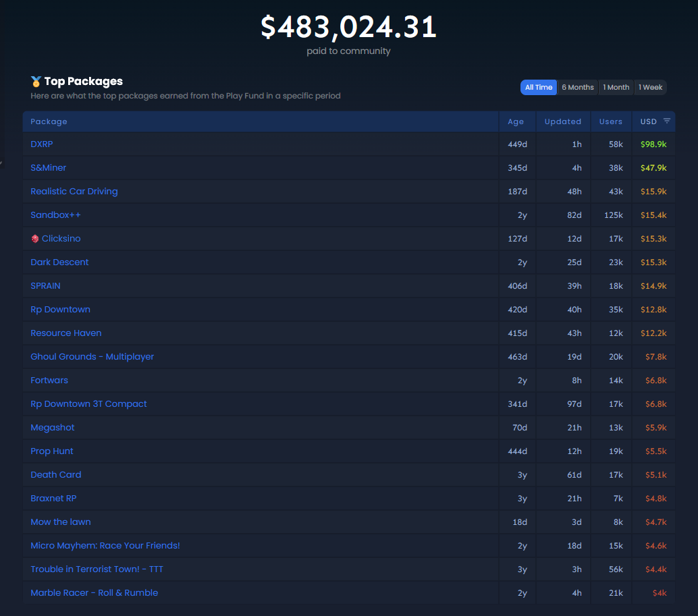Click the 127d age of Clicksino

pyautogui.click(x=517, y=238)
